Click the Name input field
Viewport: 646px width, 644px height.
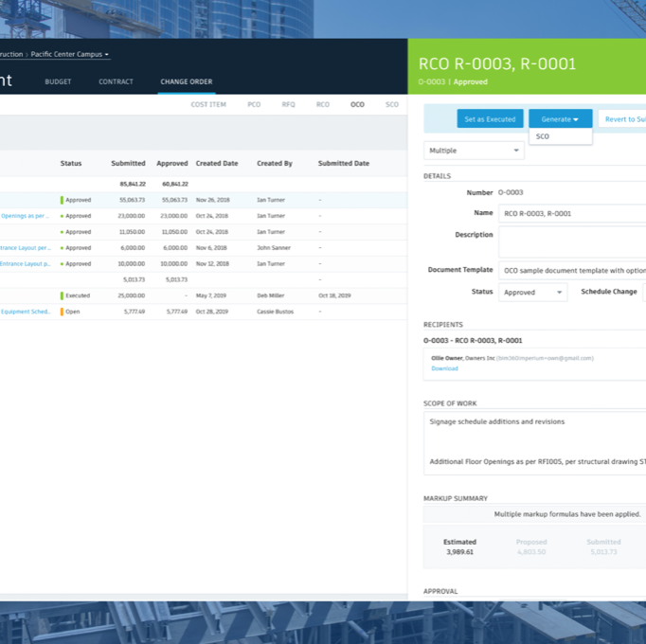(x=572, y=213)
